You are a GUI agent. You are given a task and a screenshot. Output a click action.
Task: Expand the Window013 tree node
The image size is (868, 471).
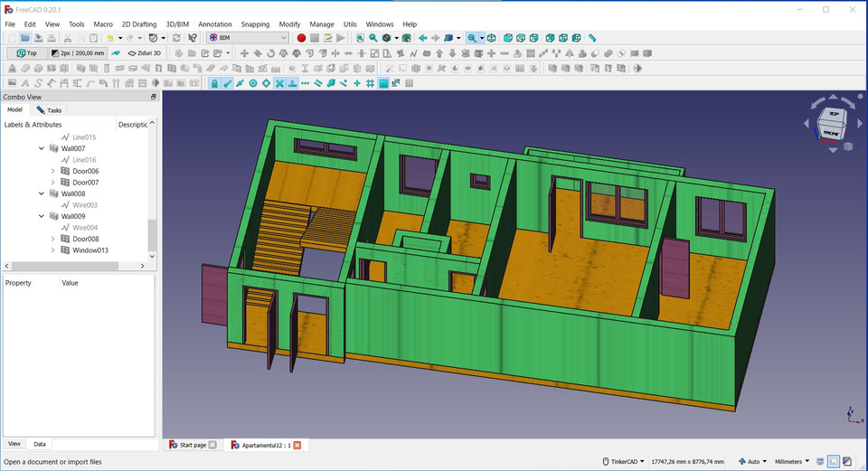coord(53,250)
